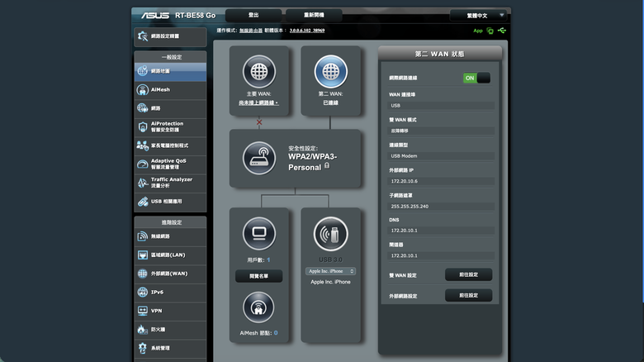644x362 pixels.
Task: Open the AiProtection 智慧安全防護 menu item
Action: click(x=170, y=126)
